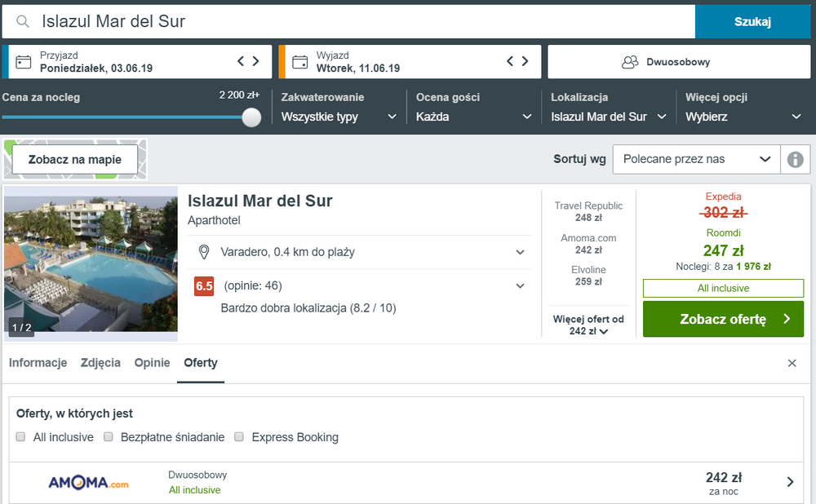Click the green Zobacz ofertę button
This screenshot has height=504, width=816.
point(723,320)
